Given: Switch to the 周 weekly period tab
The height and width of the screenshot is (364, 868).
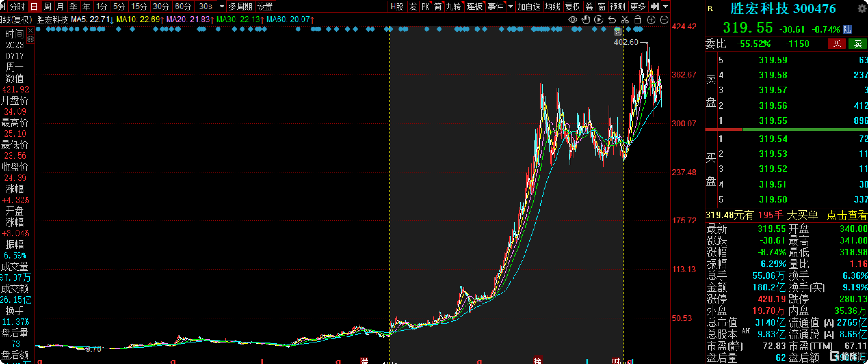Looking at the screenshot, I should [47, 7].
